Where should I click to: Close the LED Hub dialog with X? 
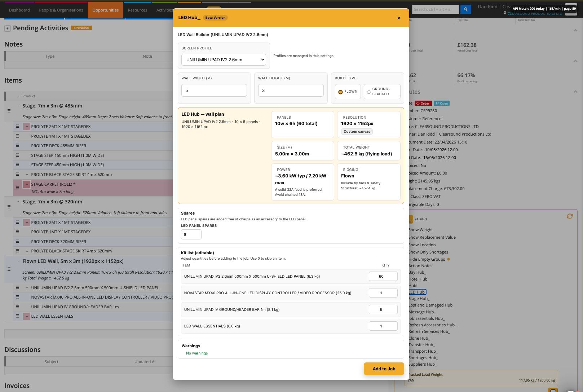pyautogui.click(x=399, y=18)
